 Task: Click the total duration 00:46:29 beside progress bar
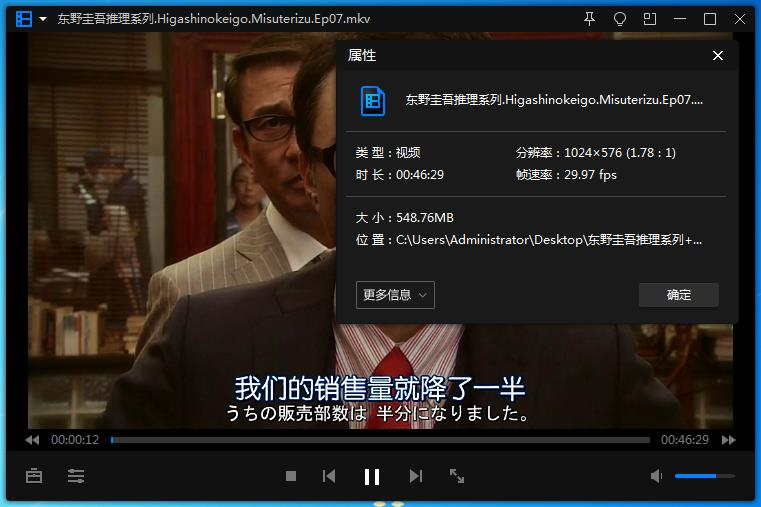[x=685, y=440]
